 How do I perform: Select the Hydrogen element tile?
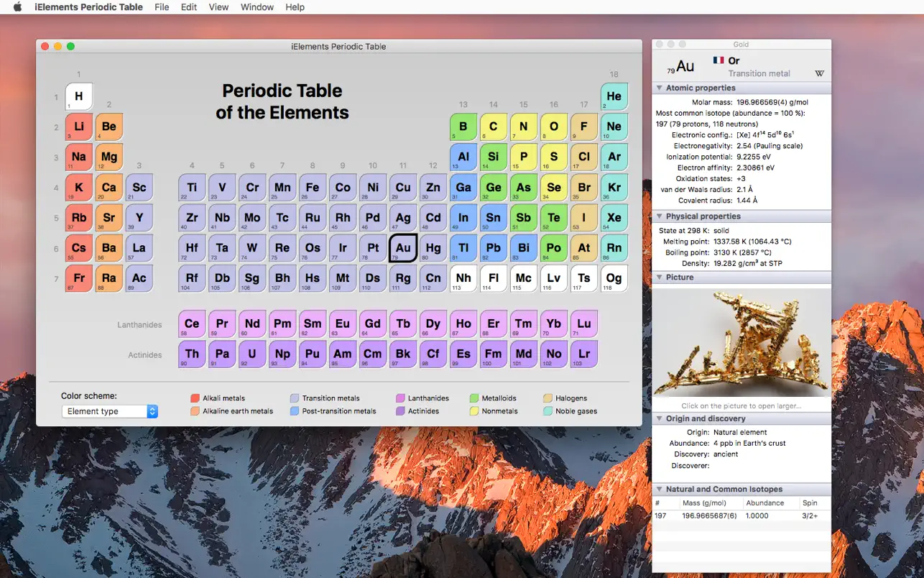click(x=79, y=96)
